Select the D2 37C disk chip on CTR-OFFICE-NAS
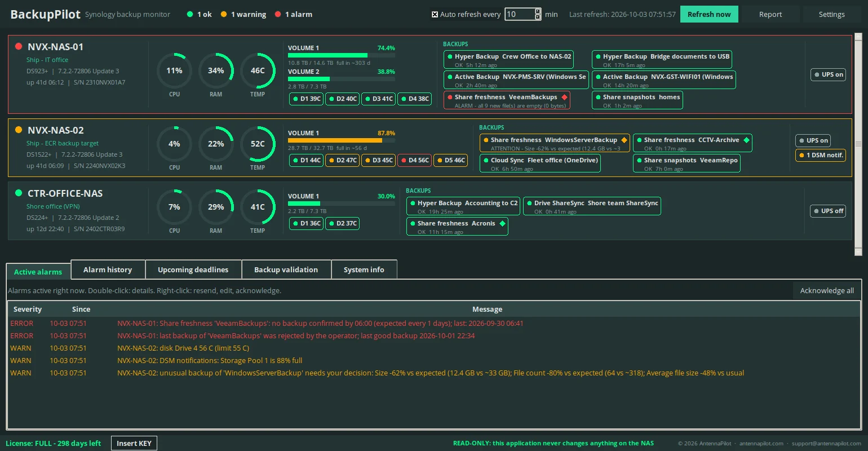This screenshot has width=868, height=451. (342, 223)
